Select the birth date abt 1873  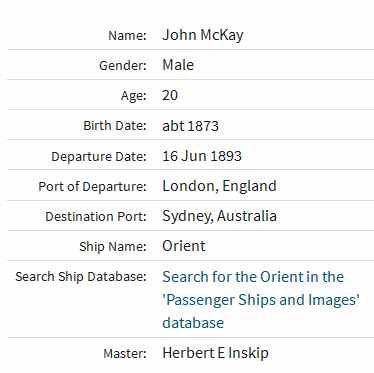click(x=190, y=126)
